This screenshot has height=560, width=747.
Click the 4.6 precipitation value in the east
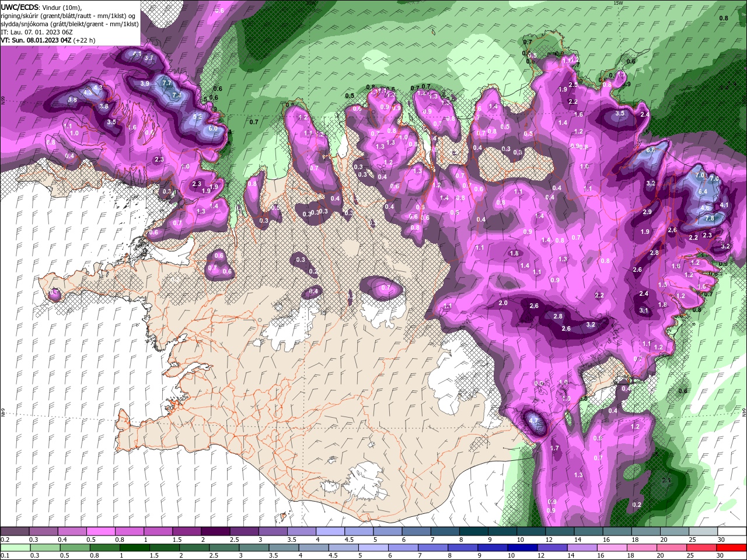[705, 208]
